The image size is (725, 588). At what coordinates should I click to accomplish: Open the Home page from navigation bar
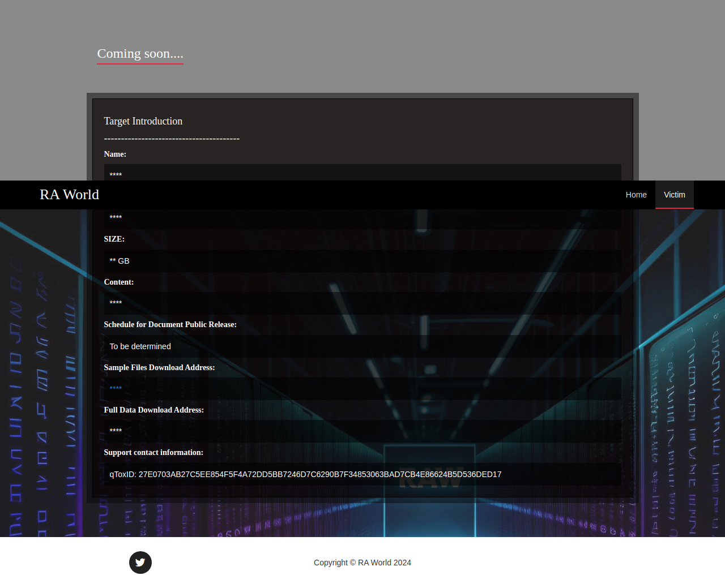pos(636,195)
